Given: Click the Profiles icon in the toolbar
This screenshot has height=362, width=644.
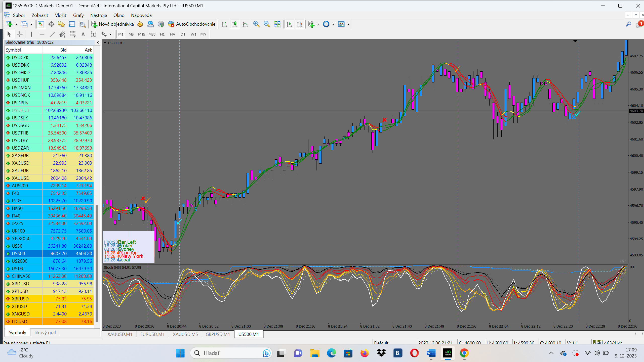Looking at the screenshot, I should pyautogui.click(x=24, y=24).
